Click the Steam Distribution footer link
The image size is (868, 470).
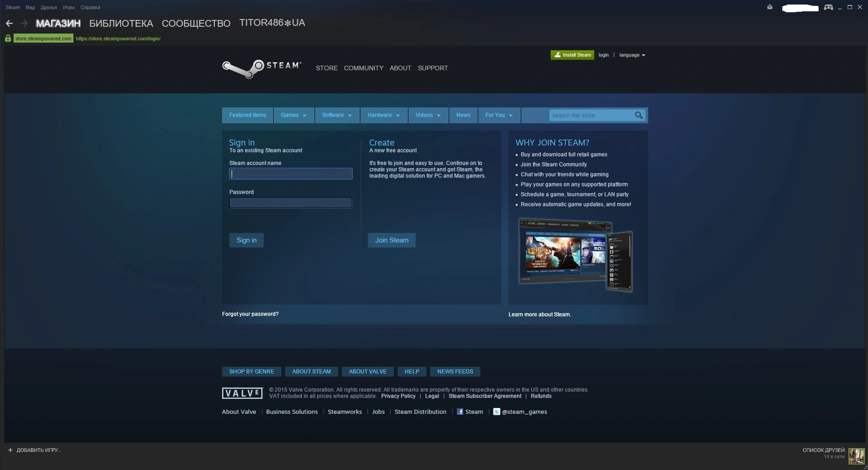click(421, 412)
